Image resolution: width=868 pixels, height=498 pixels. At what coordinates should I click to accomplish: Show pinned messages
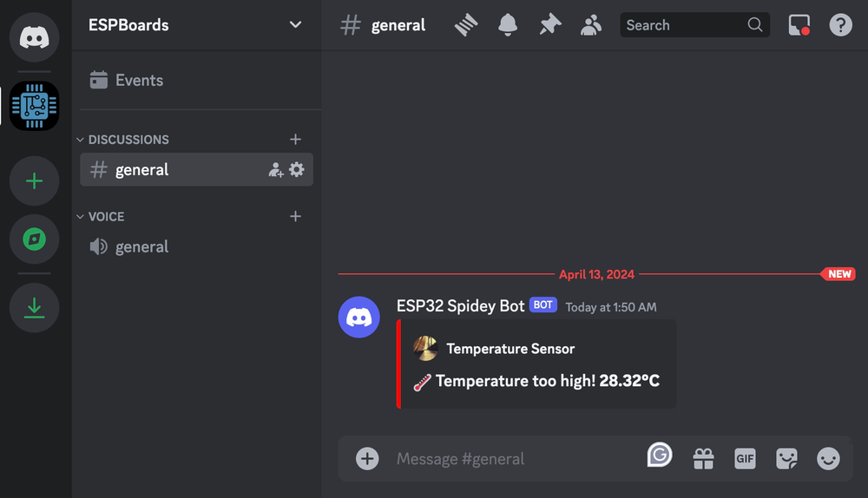[x=549, y=25]
